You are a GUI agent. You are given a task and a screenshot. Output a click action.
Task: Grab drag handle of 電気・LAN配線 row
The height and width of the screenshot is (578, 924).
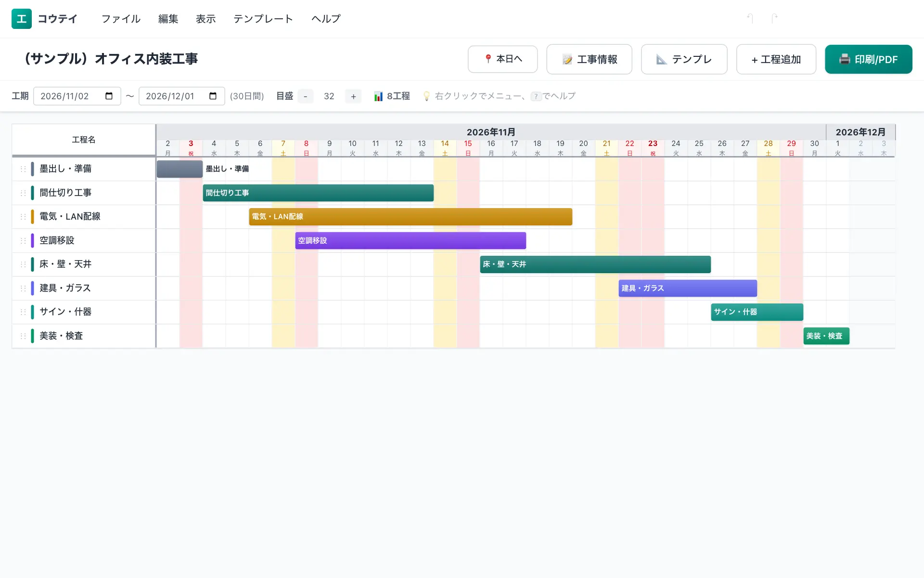23,217
